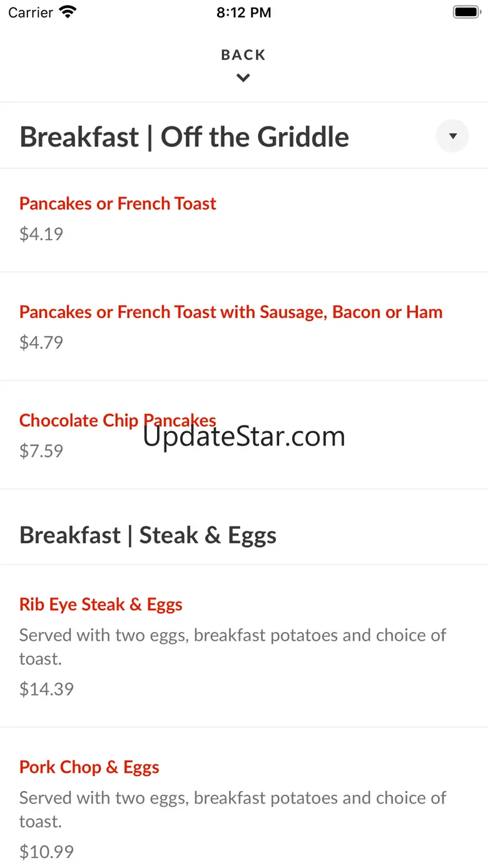Open Pancakes or French Toast with Sausage item
488x868 pixels.
click(x=231, y=312)
